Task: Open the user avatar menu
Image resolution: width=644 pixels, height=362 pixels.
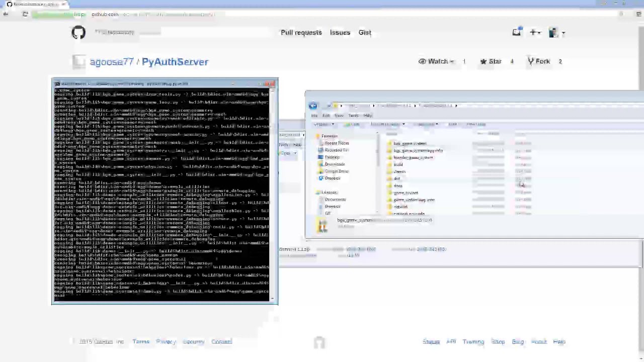Action: (x=556, y=33)
